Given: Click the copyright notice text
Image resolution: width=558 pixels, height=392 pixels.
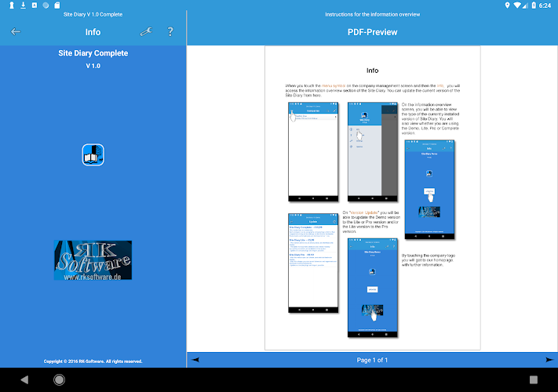Looking at the screenshot, I should (93, 361).
